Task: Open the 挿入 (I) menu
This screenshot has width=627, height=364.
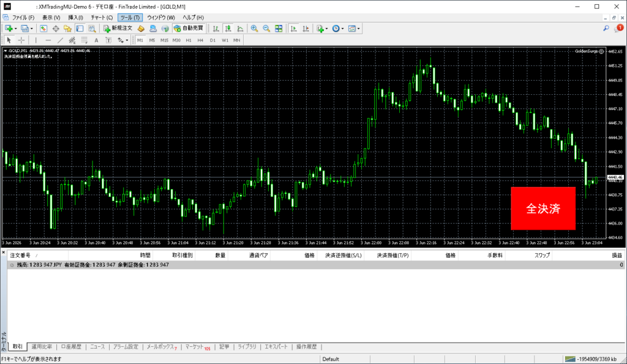Action: [75, 18]
